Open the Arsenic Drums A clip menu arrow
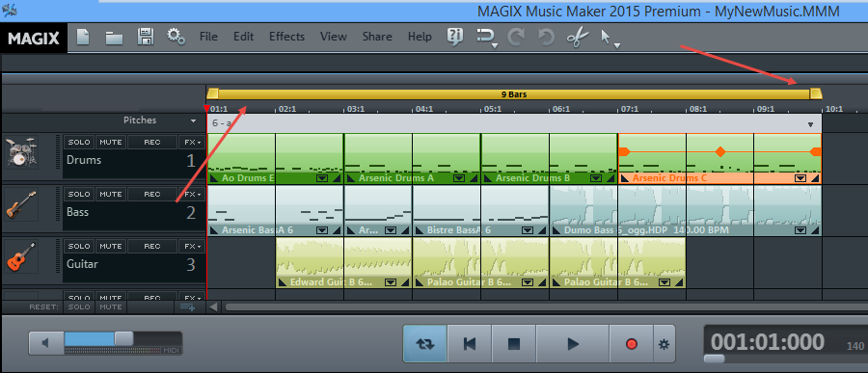 (459, 178)
